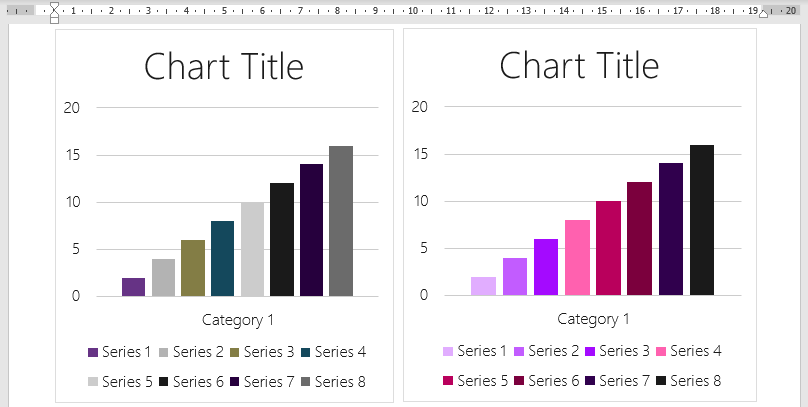Click the 20 axis value in left chart
This screenshot has height=407, width=808.
72,108
